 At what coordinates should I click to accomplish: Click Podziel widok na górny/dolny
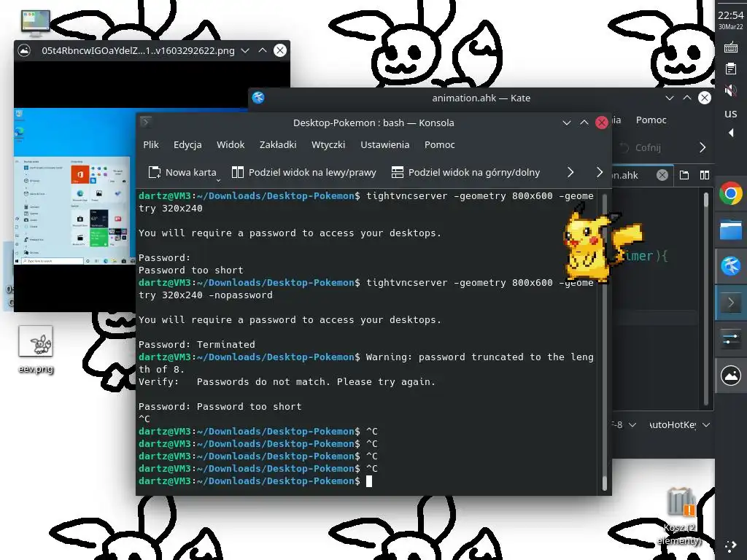[465, 172]
